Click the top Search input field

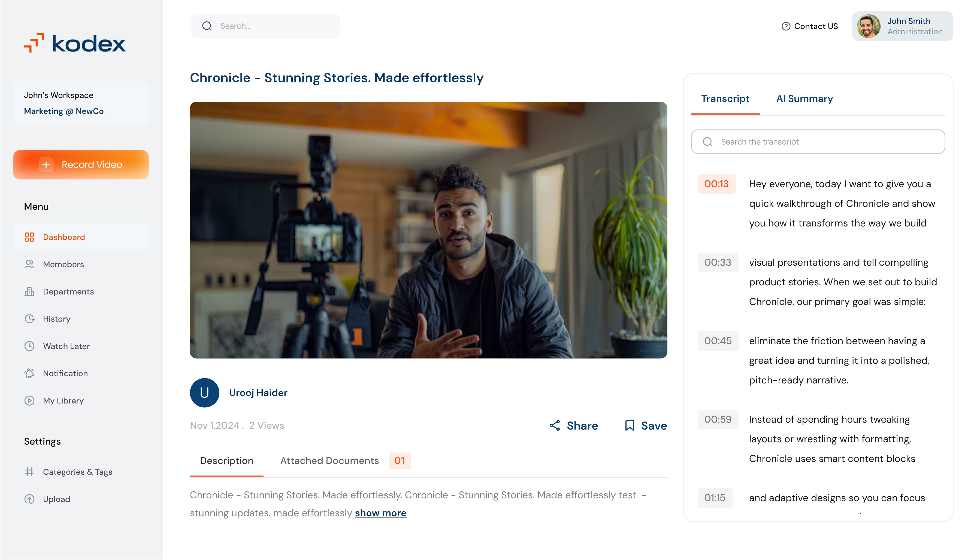click(265, 26)
